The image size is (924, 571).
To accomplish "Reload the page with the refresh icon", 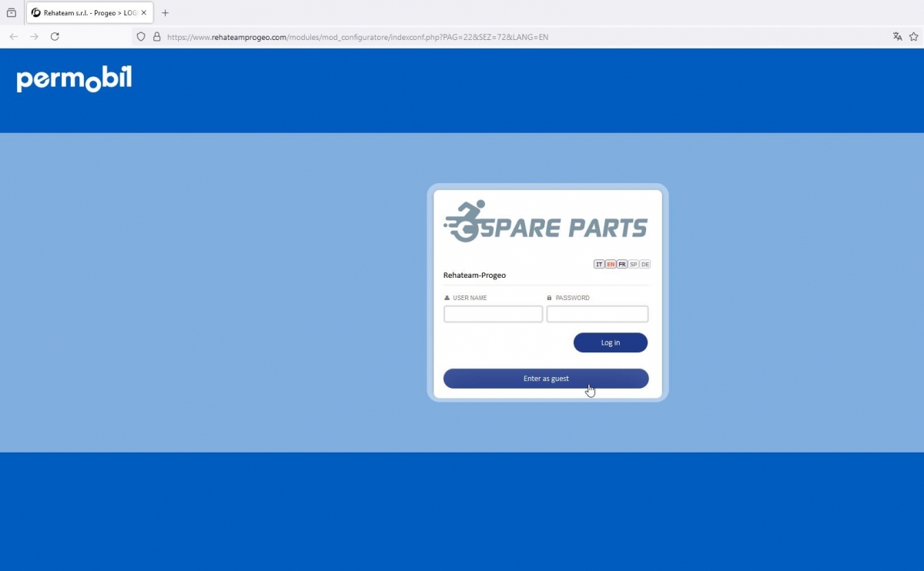I will coord(55,36).
